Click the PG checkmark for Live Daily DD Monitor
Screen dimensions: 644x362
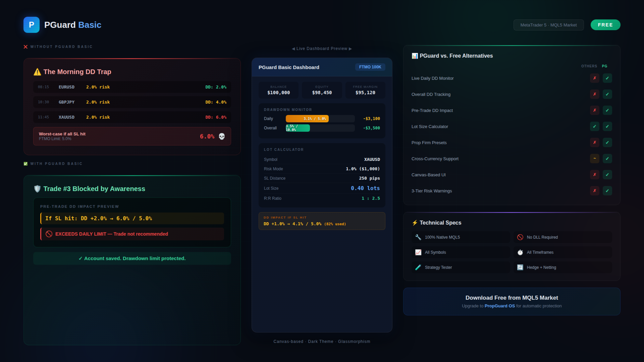(607, 78)
